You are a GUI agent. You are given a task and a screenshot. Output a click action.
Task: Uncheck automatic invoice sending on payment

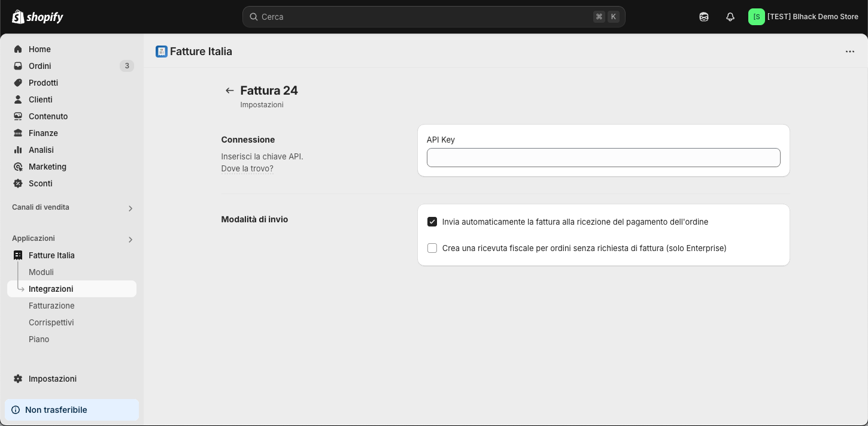coord(432,222)
